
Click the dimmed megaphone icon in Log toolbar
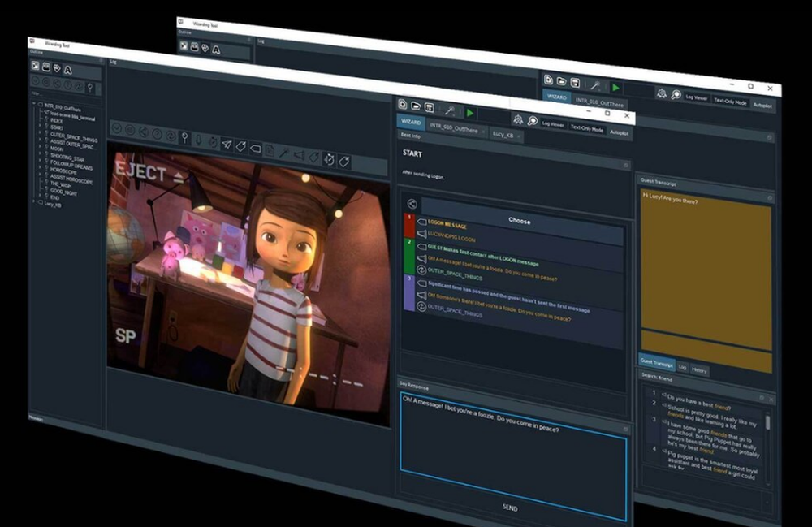[x=300, y=154]
